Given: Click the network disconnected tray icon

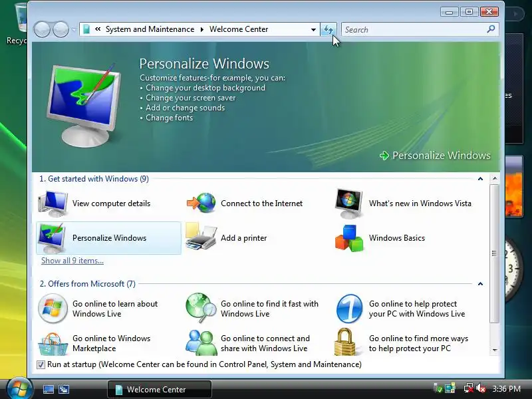Looking at the screenshot, I should click(469, 388).
